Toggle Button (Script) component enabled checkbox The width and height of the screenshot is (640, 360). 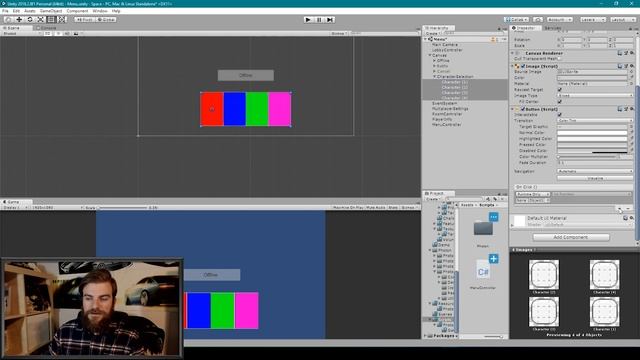pos(523,109)
